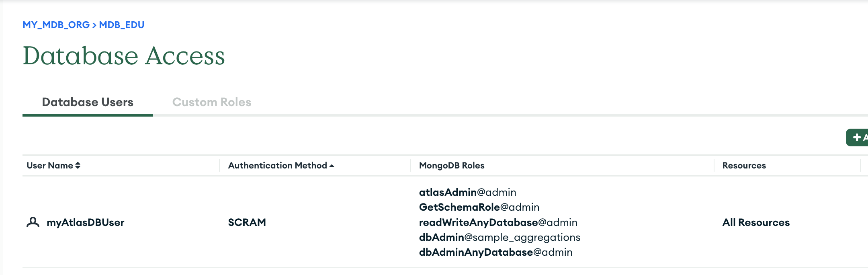This screenshot has width=868, height=275.
Task: Select the Database Users tab
Action: coord(88,102)
